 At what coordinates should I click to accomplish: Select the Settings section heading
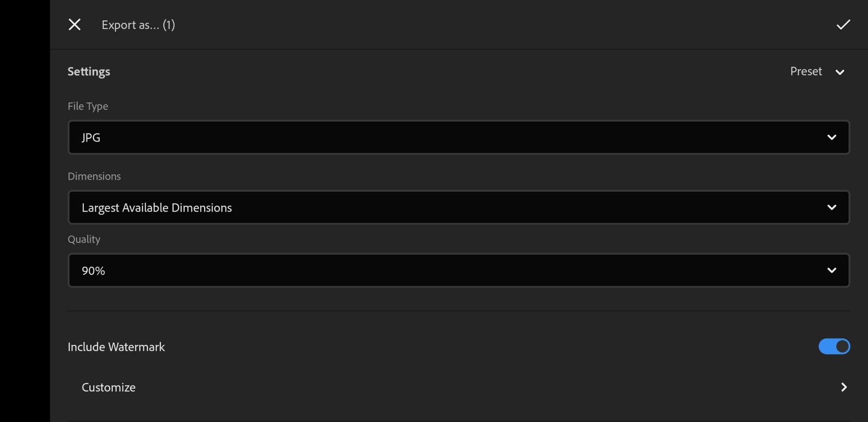[x=89, y=71]
